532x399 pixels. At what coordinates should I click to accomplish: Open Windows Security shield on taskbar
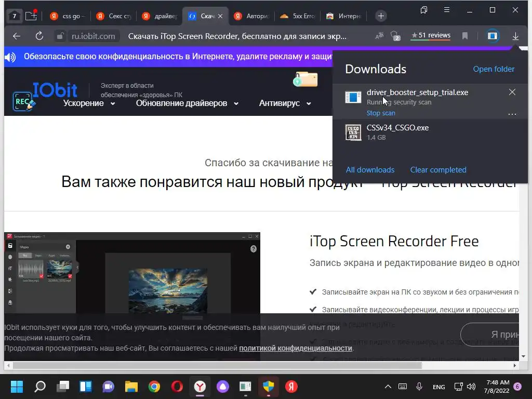[269, 387]
